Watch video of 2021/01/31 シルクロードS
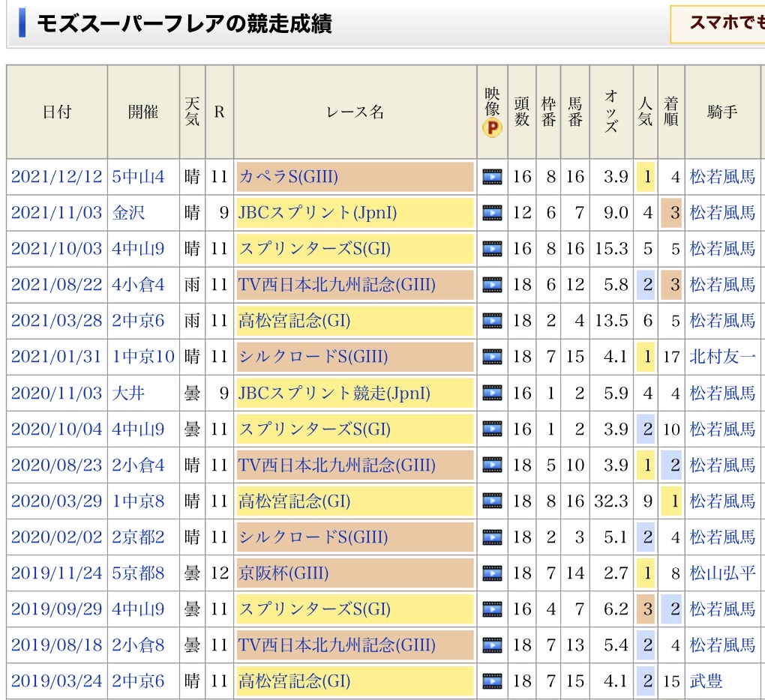Screen dimensions: 765x700 [492, 357]
